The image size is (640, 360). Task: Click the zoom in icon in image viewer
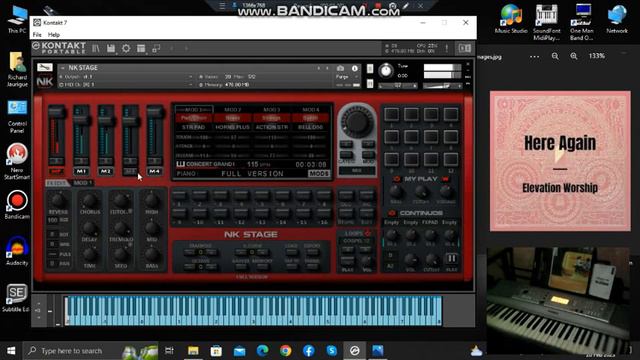pyautogui.click(x=573, y=56)
